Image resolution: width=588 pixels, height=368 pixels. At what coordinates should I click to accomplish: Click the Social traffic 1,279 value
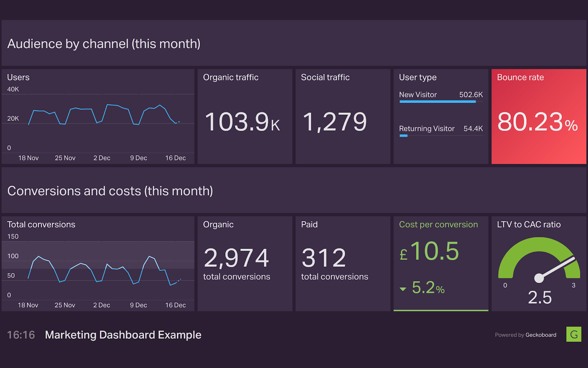click(334, 122)
